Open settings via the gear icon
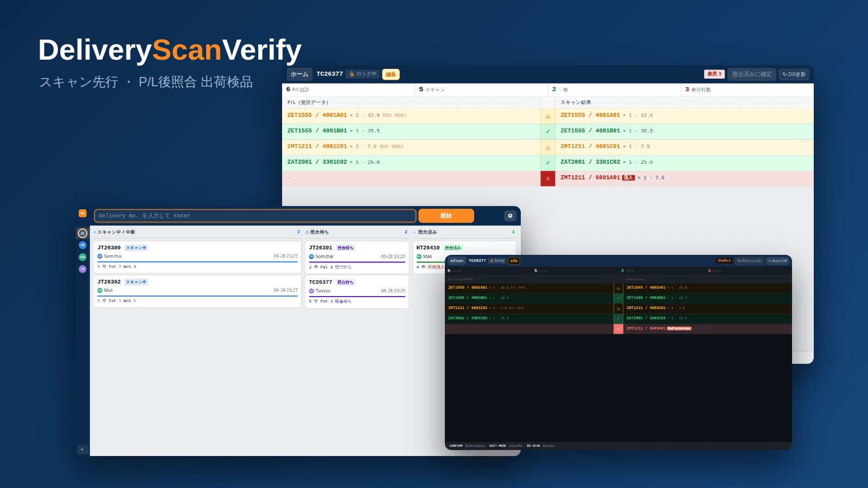Image resolution: width=868 pixels, height=488 pixels. pos(510,216)
